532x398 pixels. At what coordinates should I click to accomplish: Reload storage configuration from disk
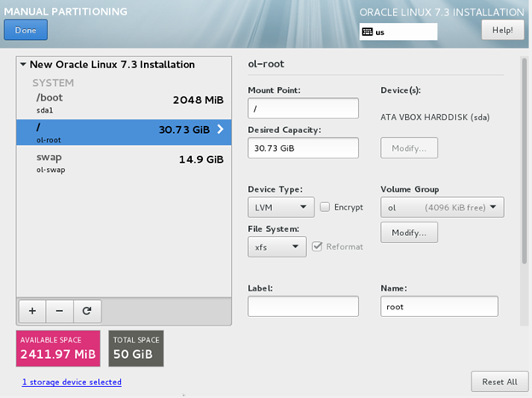[87, 311]
